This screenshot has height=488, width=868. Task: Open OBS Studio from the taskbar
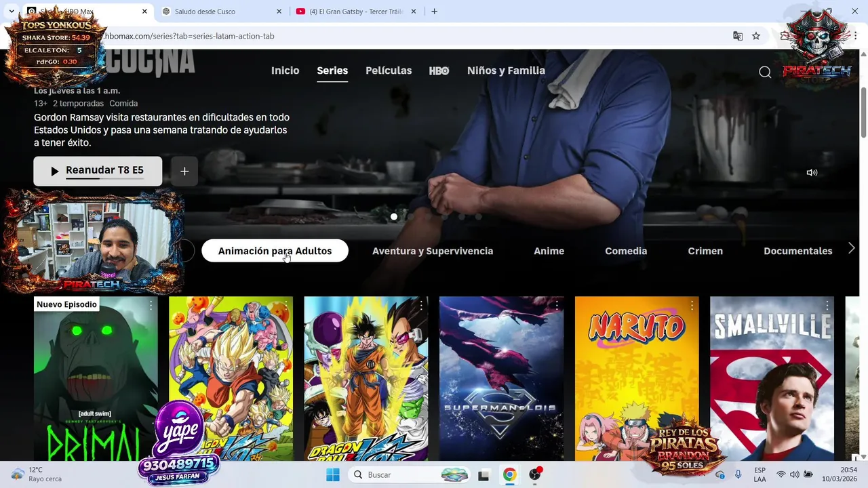tap(535, 474)
